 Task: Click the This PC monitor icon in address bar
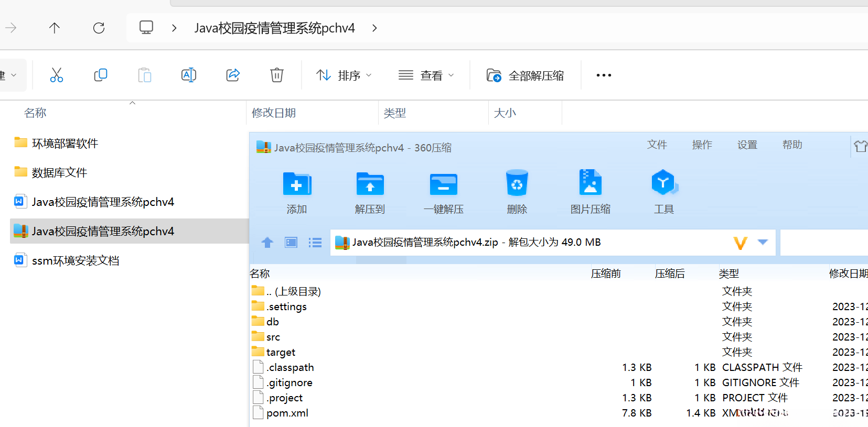point(146,27)
